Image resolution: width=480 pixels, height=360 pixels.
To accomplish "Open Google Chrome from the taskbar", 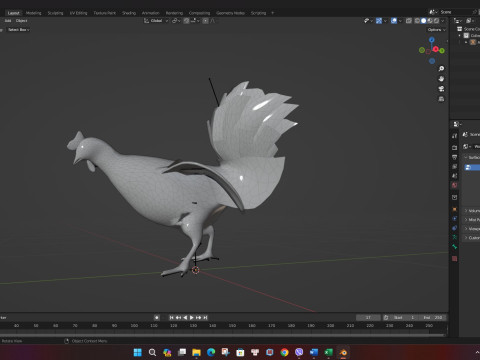I will pos(284,352).
